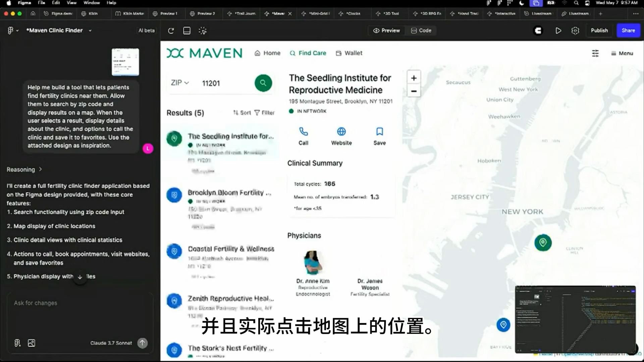644x362 pixels.
Task: Click the Ask for changes input
Action: tap(80, 303)
